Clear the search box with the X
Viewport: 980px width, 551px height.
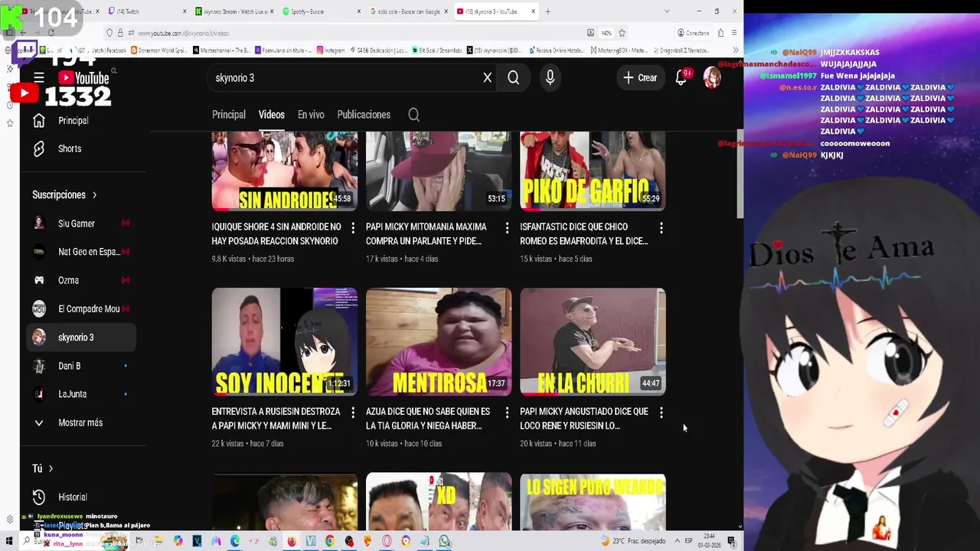click(487, 77)
